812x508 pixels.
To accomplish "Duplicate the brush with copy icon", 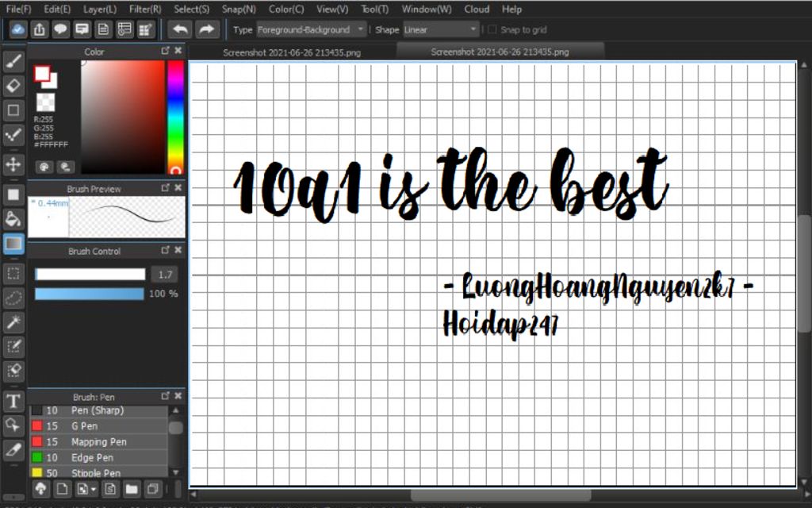I will point(153,489).
